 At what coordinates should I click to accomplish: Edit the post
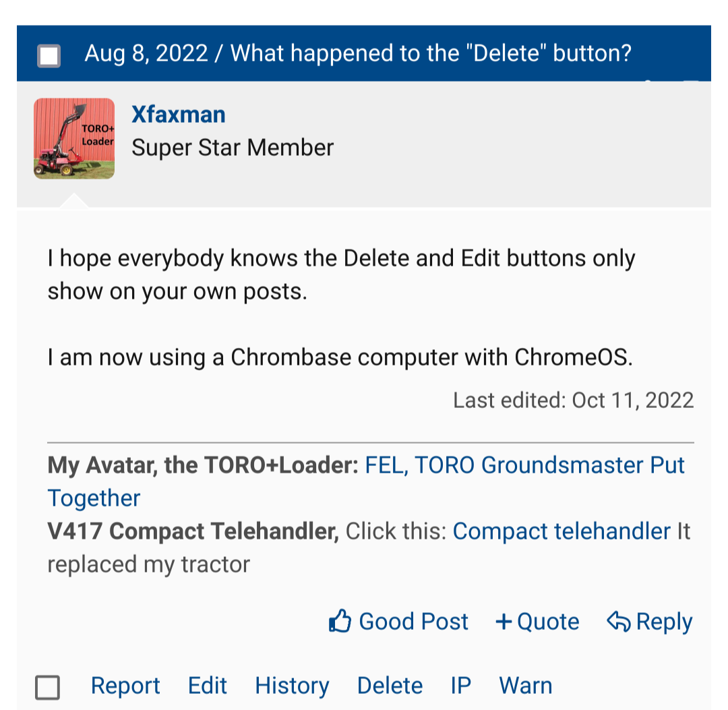point(208,686)
